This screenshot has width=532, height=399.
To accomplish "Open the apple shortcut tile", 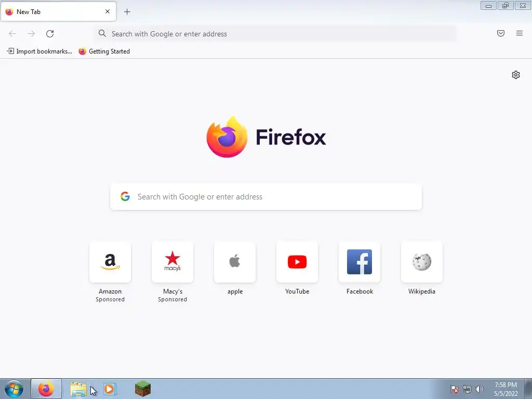I will 235,262.
